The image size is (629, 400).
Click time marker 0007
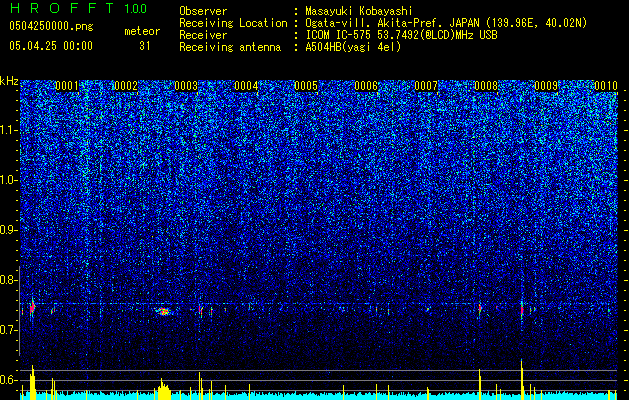426,86
